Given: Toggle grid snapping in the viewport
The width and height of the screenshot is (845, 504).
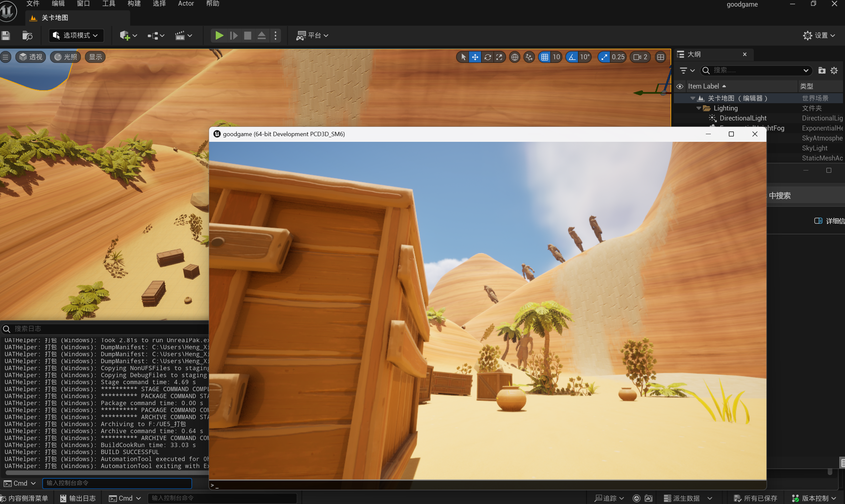Looking at the screenshot, I should click(544, 57).
